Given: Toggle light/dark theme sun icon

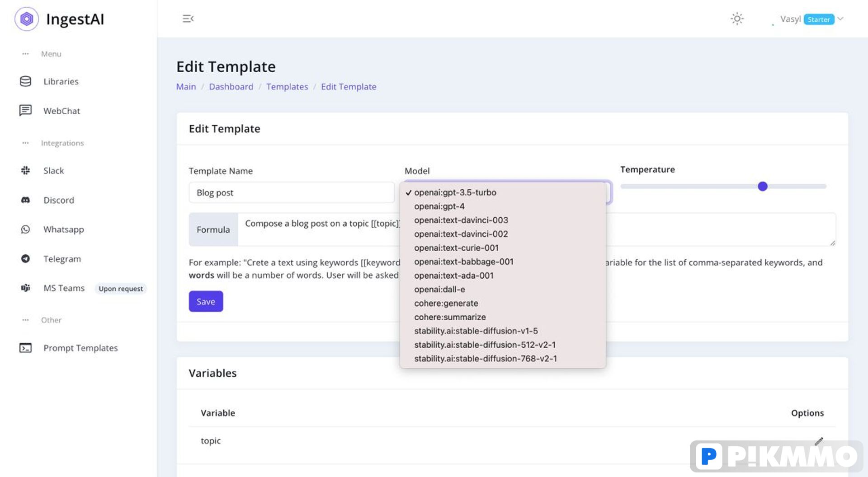Looking at the screenshot, I should pos(737,19).
